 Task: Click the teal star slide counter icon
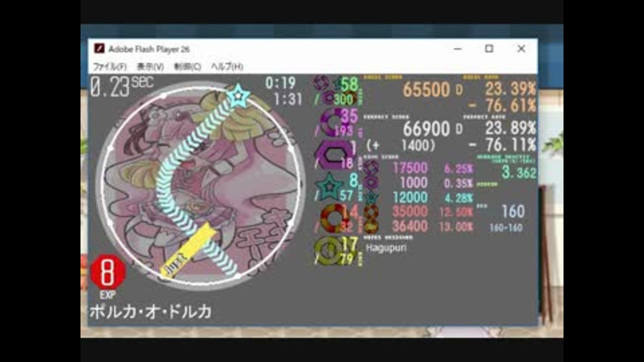tap(329, 187)
